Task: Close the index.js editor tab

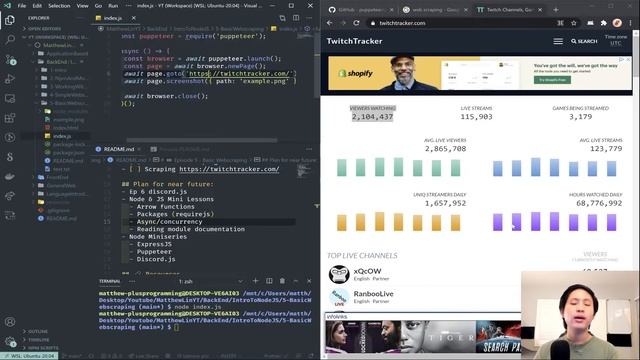Action: click(133, 18)
